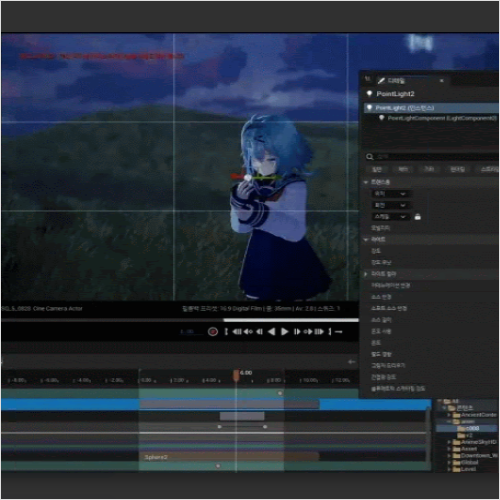Screen dimensions: 500x500
Task: Jump to the sequence start
Action: pos(236,332)
